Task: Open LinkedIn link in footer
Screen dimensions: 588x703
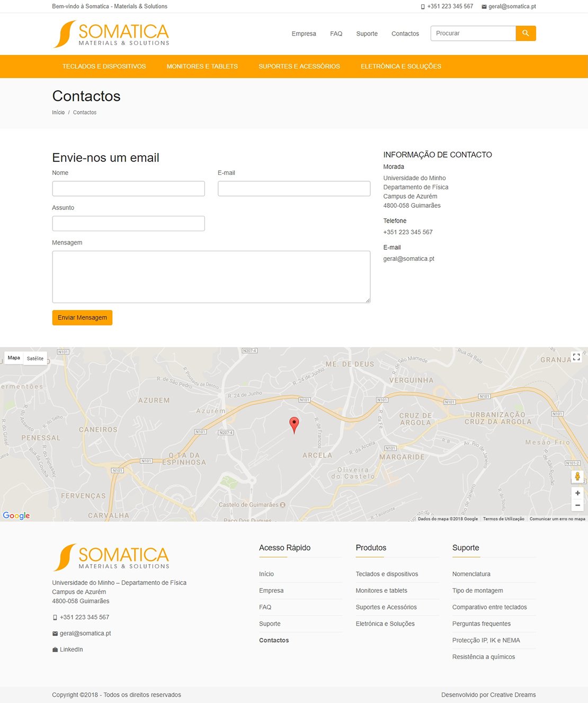Action: click(71, 649)
